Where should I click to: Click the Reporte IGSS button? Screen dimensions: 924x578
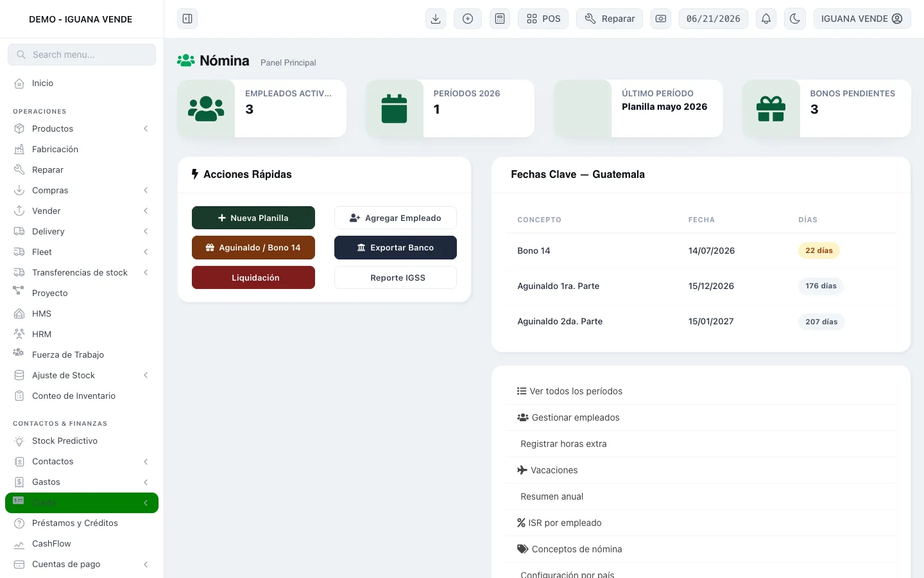pos(395,277)
